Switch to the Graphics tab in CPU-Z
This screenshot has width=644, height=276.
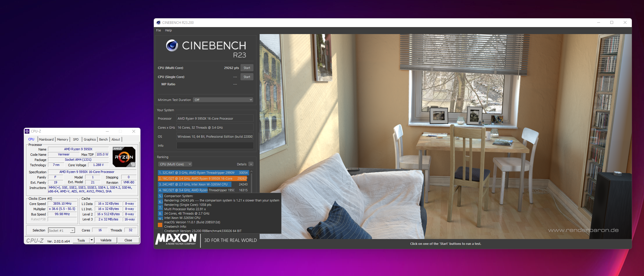(x=90, y=139)
